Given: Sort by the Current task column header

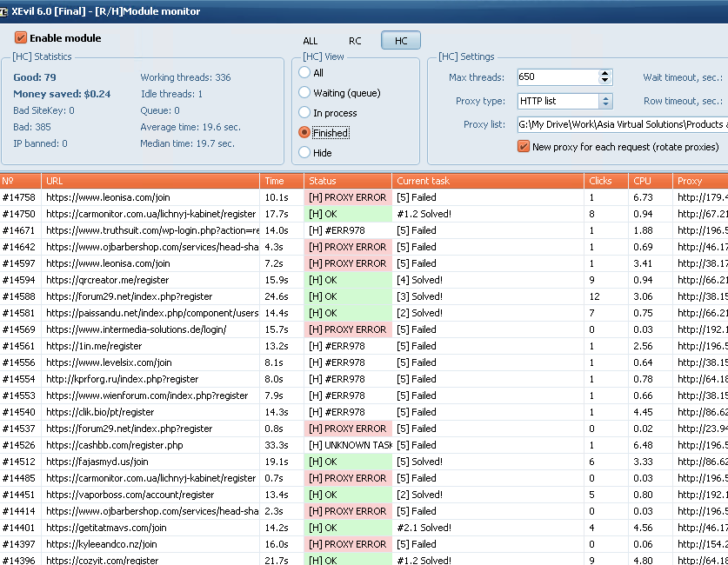Looking at the screenshot, I should point(488,181).
